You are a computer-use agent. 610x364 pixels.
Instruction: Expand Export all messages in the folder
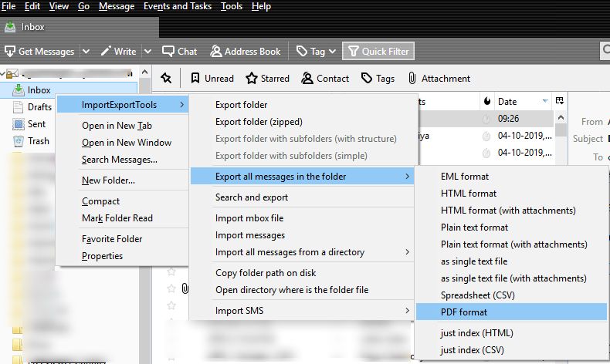302,177
